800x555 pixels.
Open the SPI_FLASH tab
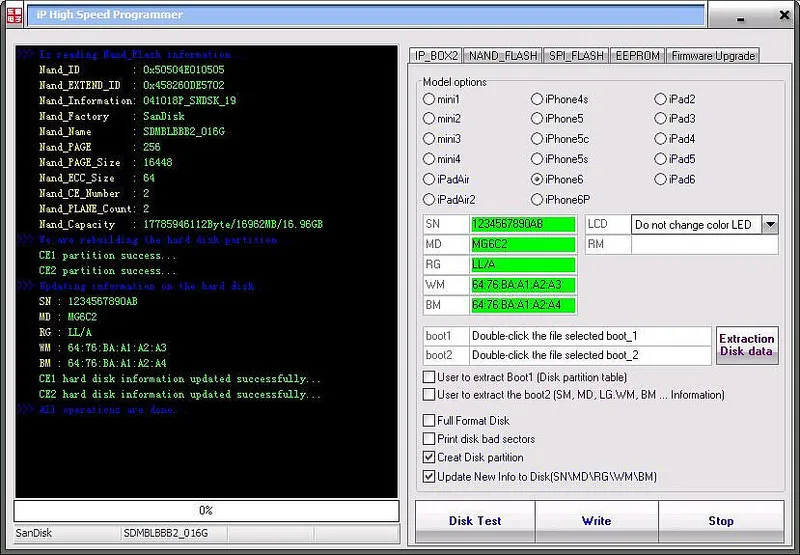tap(576, 56)
